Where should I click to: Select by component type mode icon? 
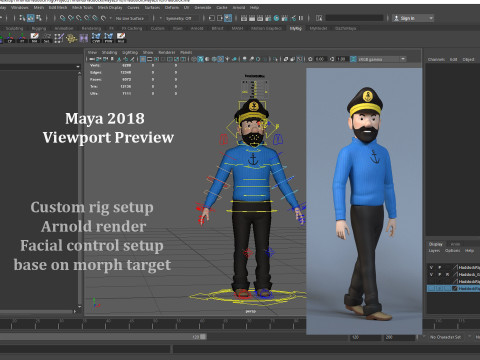click(x=39, y=18)
